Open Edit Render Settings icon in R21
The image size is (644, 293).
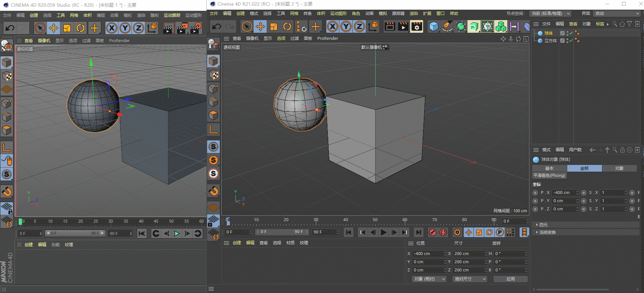416,26
